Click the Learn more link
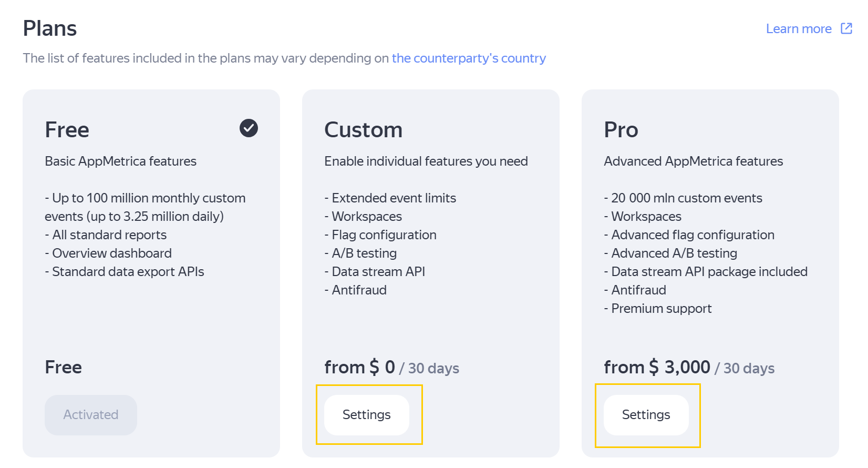 click(798, 29)
